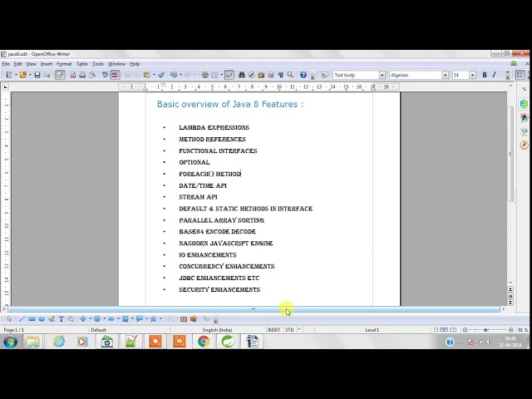Viewport: 532px width, 399px height.
Task: Select the Format Paintbrush icon
Action: [161, 75]
